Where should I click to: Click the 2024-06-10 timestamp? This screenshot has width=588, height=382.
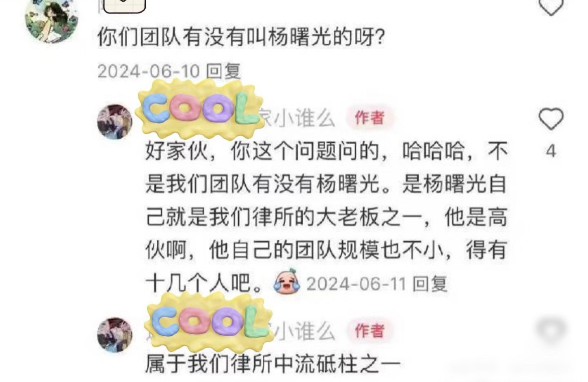[x=148, y=71]
